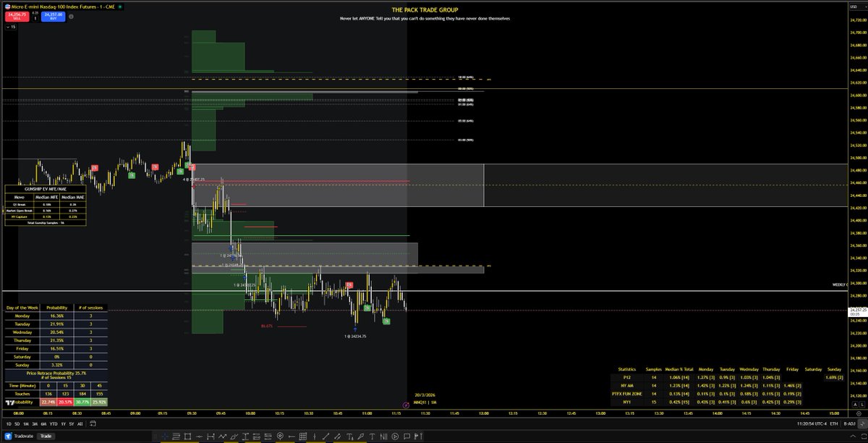The height and width of the screenshot is (443, 868).
Task: Click the 1 @ 24234.75 trade label
Action: pyautogui.click(x=354, y=337)
